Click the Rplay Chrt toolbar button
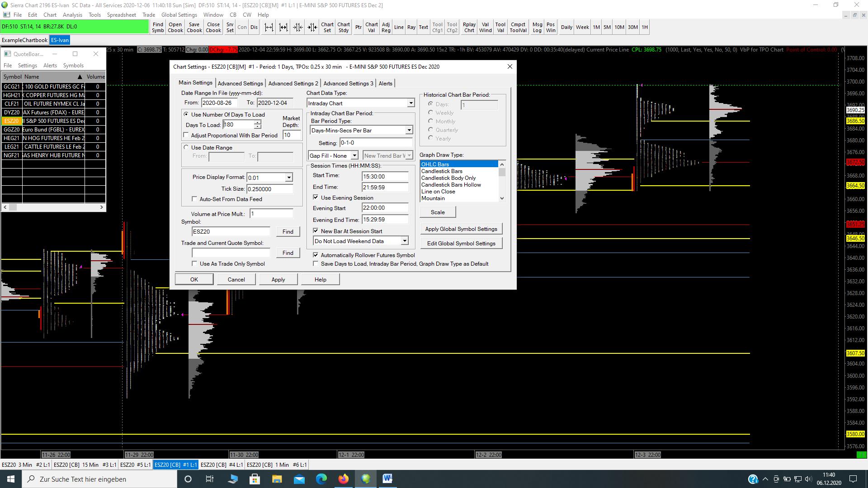The width and height of the screenshot is (868, 488). click(469, 27)
